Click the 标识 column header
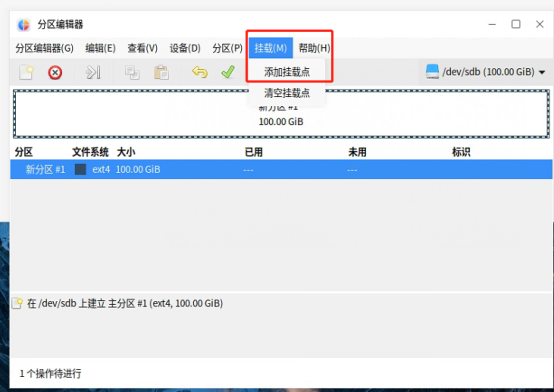554x392 pixels. tap(461, 152)
